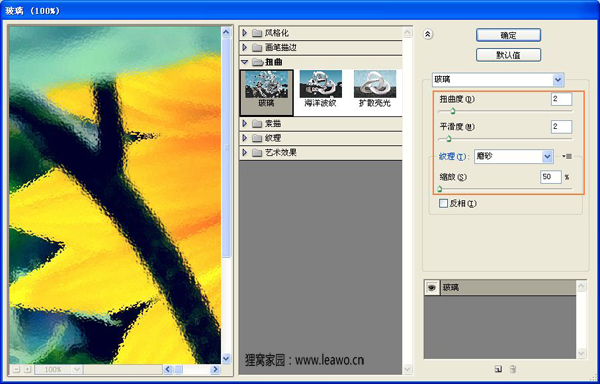Click the 确定 button
This screenshot has width=600, height=384.
(x=508, y=35)
